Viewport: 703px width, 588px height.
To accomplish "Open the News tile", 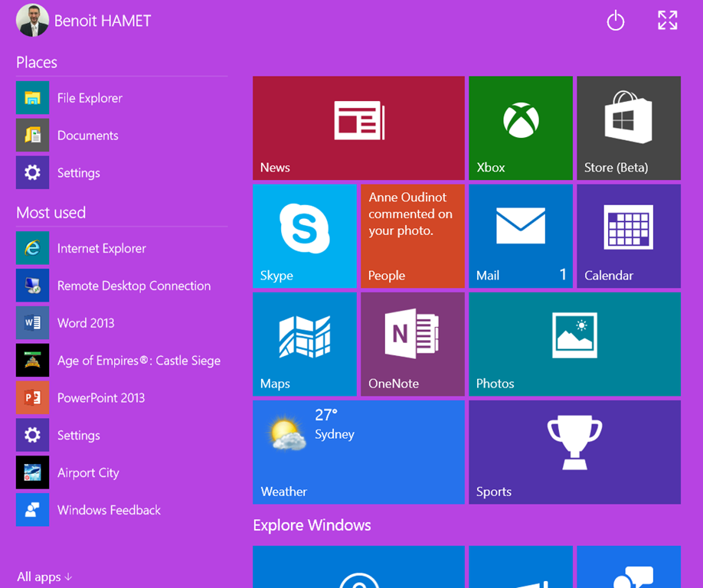I will 358,128.
